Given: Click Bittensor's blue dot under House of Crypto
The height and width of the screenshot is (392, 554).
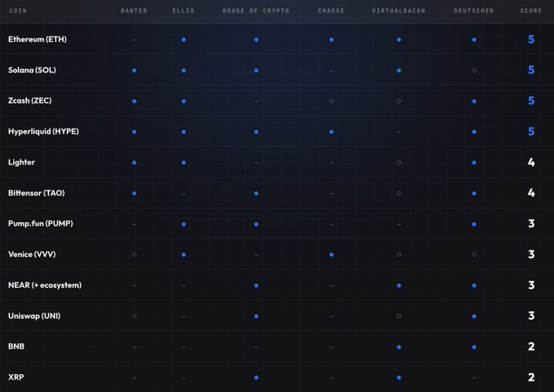Looking at the screenshot, I should pos(256,193).
